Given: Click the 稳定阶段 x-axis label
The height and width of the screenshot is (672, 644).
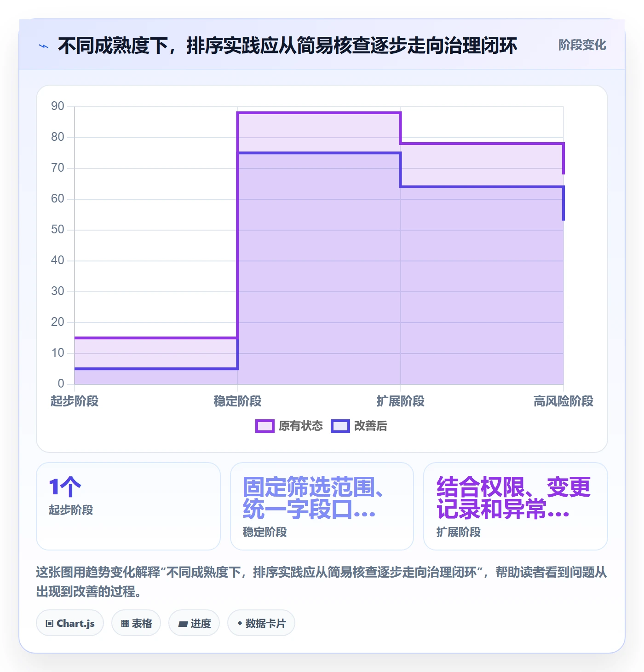Looking at the screenshot, I should [237, 401].
